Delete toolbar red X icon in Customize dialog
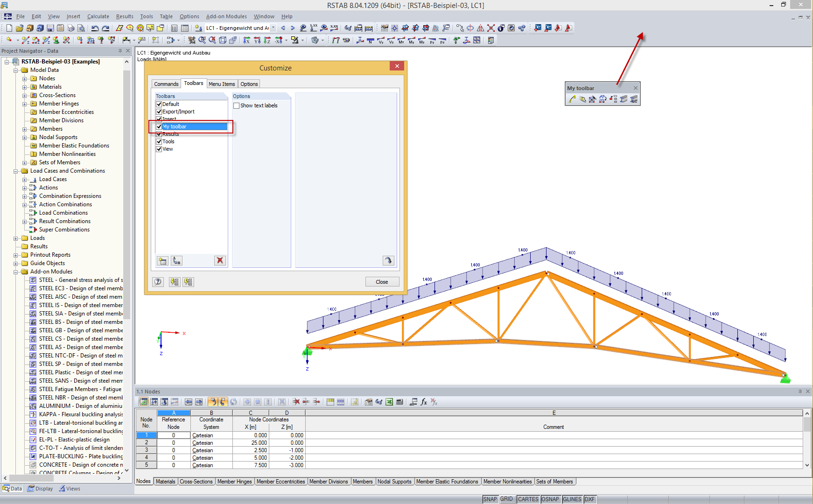 (x=220, y=260)
